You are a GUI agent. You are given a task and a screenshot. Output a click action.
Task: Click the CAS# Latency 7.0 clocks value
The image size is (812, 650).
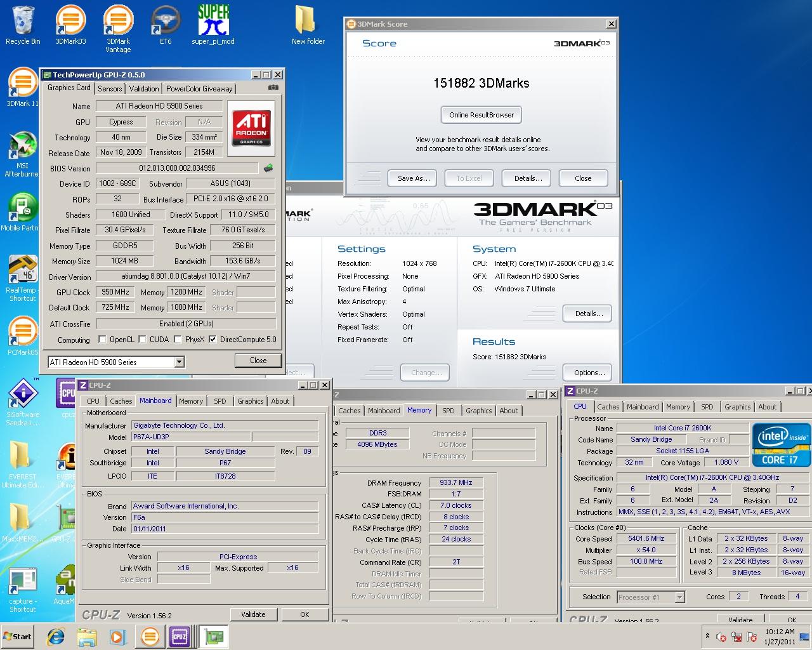(456, 505)
